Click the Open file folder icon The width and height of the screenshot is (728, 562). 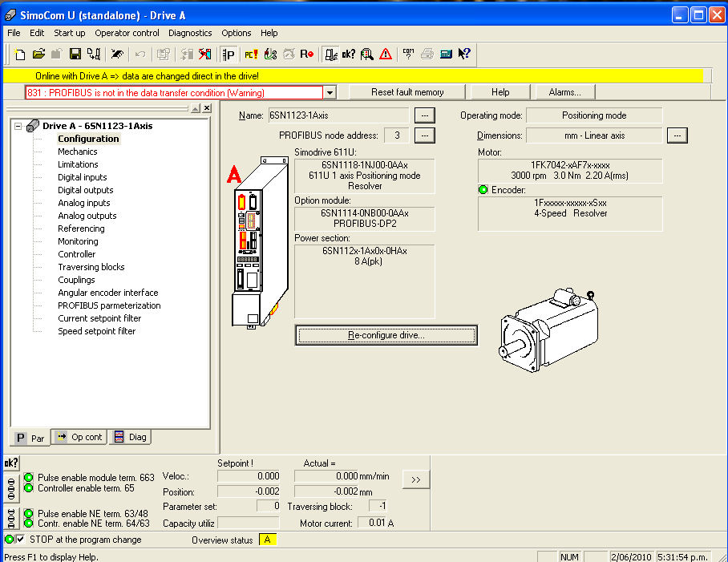tap(38, 55)
